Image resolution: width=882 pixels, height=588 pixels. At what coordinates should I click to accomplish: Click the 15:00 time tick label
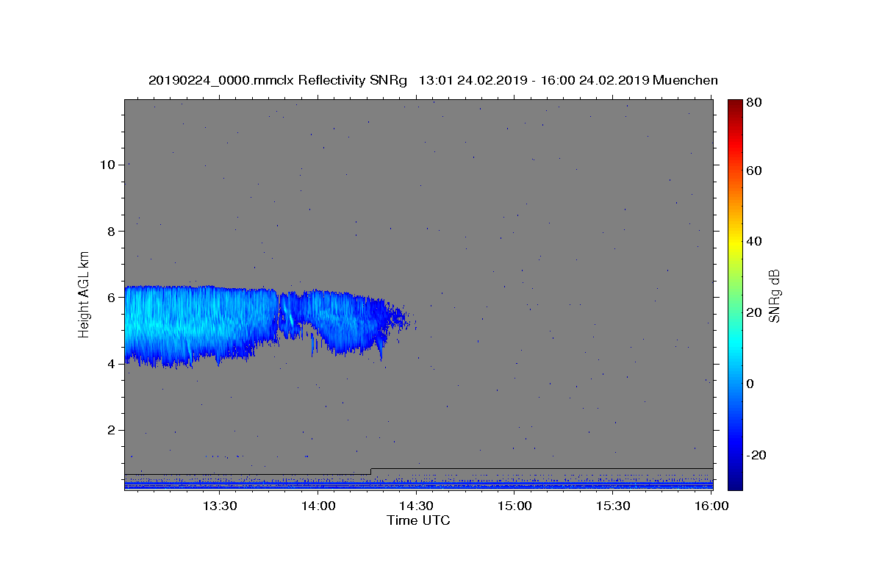(x=514, y=506)
